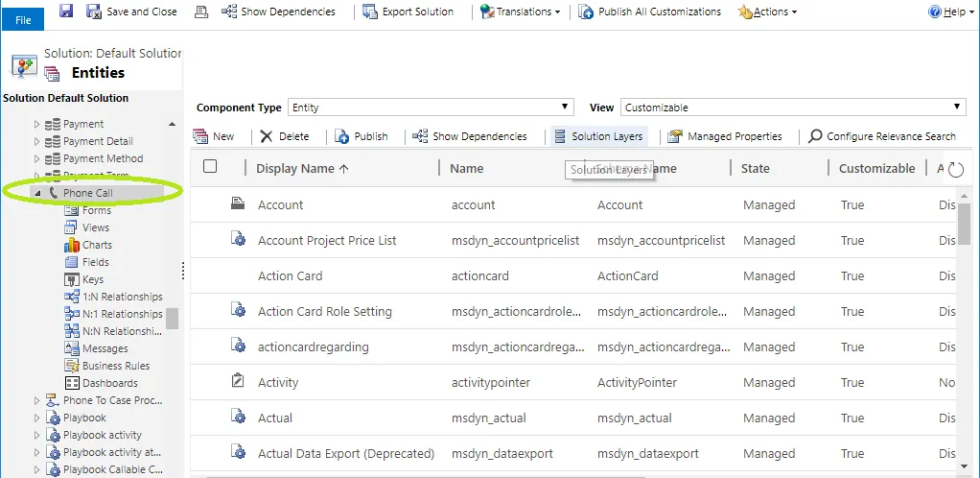Click the tree scrollbar up arrow
The image size is (980, 478).
172,124
